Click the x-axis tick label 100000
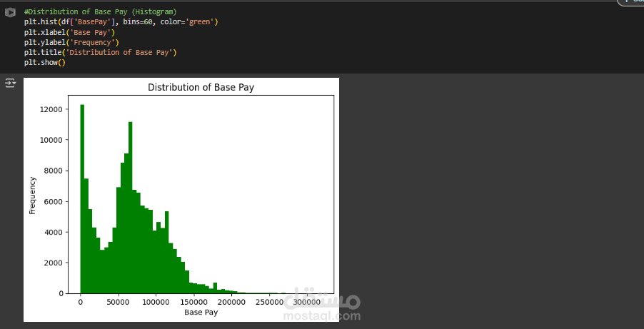Screen dimensions: 644x329 [x=156, y=302]
